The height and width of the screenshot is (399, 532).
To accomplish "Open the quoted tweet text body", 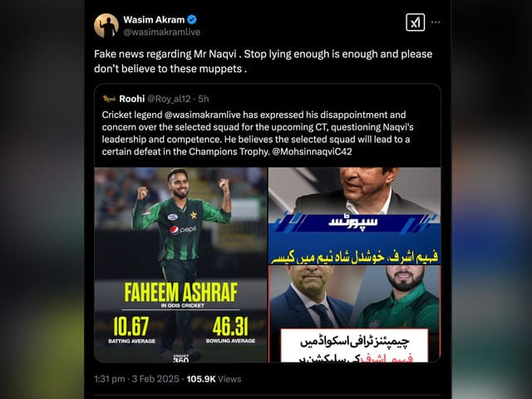I will (x=258, y=133).
